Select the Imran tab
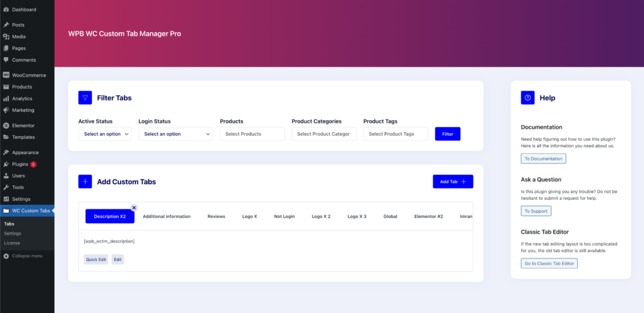The width and height of the screenshot is (644, 313). pos(466,216)
